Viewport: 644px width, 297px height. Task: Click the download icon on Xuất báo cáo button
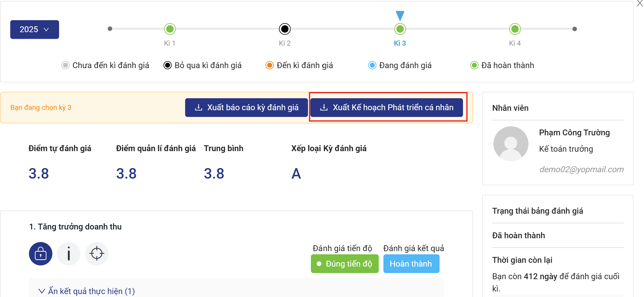coord(199,108)
